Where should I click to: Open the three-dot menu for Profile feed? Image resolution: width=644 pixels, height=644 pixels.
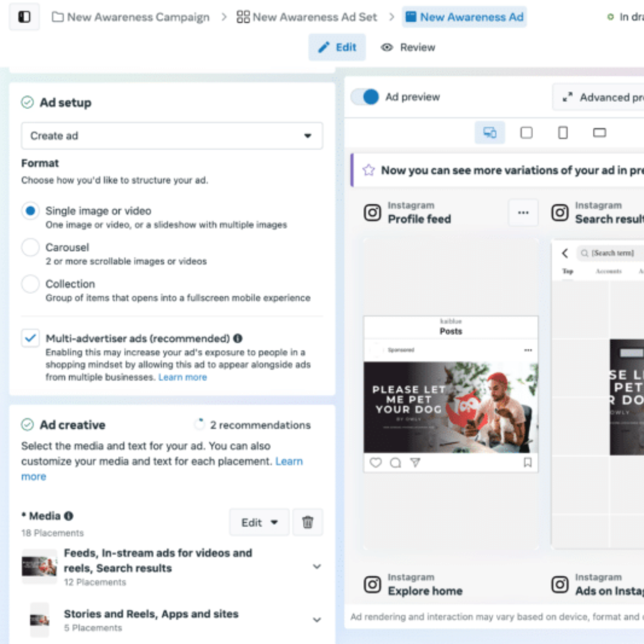pyautogui.click(x=523, y=213)
